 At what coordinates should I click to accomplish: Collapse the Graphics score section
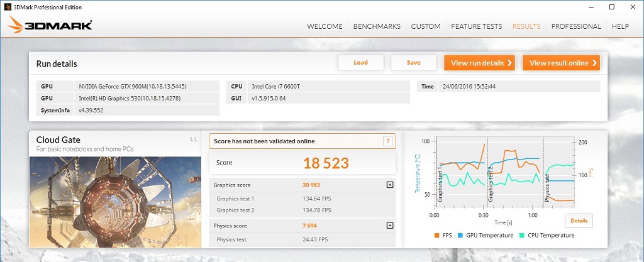pos(390,185)
